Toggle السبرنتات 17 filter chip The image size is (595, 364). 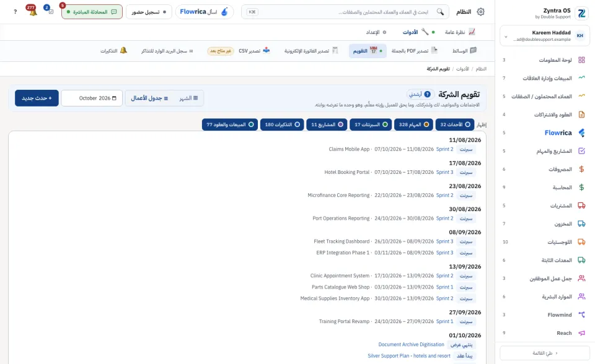tap(371, 124)
